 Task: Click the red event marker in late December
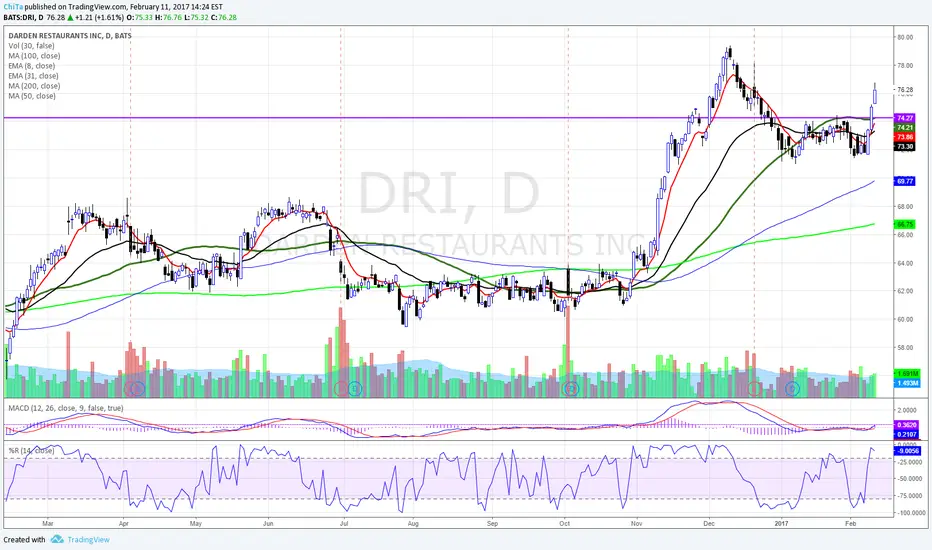click(754, 389)
